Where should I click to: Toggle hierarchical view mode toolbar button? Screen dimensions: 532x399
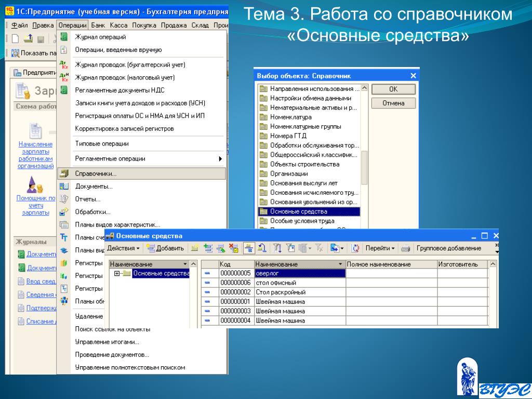click(249, 248)
